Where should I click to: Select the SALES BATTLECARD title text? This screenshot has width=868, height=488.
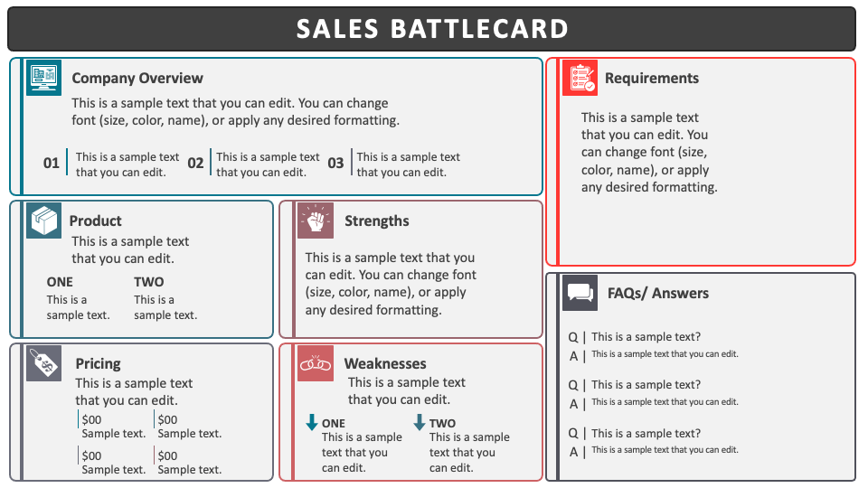[432, 29]
